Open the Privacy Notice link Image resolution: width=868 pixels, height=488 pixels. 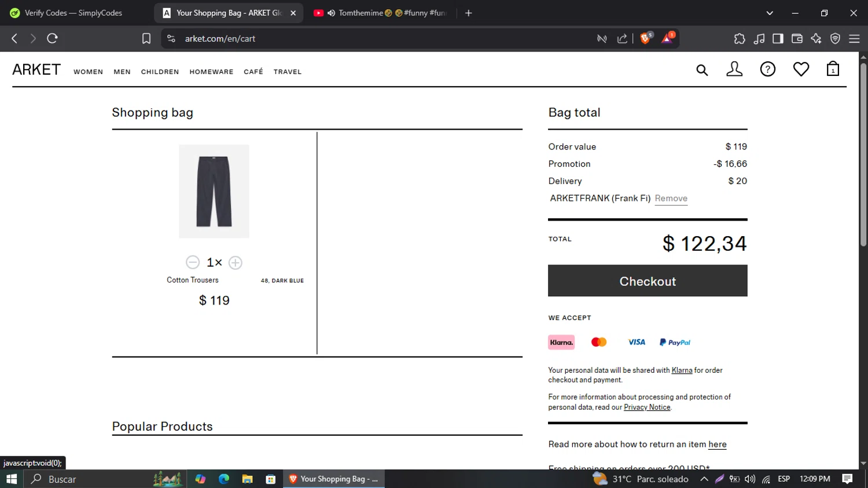pos(647,408)
